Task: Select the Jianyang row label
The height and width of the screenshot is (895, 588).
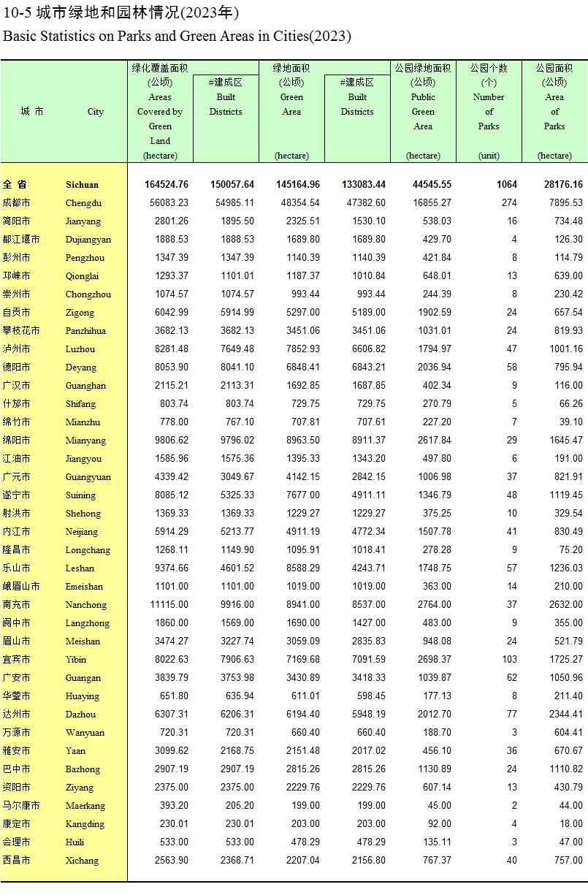Action: (x=83, y=221)
